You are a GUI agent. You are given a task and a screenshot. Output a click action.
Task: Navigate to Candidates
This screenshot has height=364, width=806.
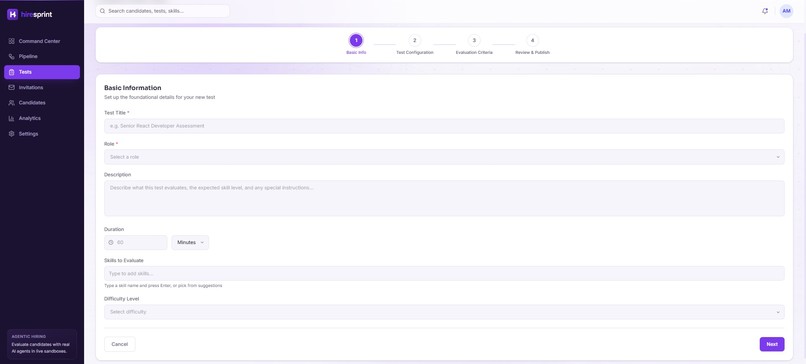point(42,103)
